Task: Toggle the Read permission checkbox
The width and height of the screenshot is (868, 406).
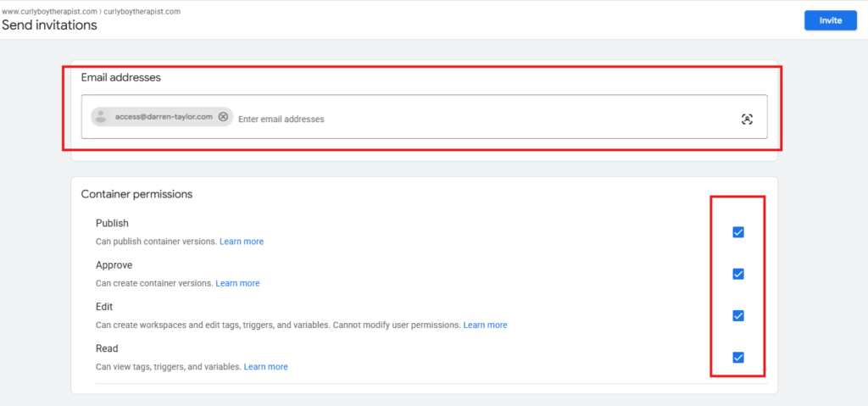Action: [x=738, y=357]
